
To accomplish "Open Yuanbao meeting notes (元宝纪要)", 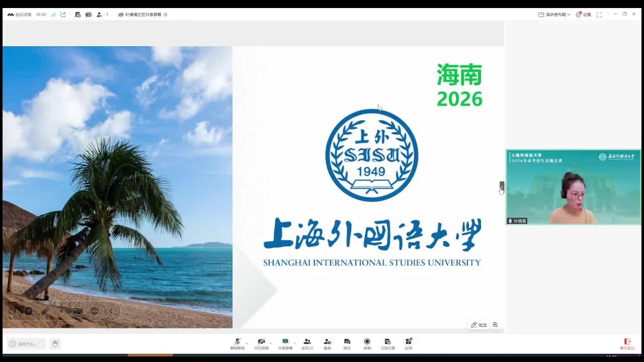I will pyautogui.click(x=387, y=344).
